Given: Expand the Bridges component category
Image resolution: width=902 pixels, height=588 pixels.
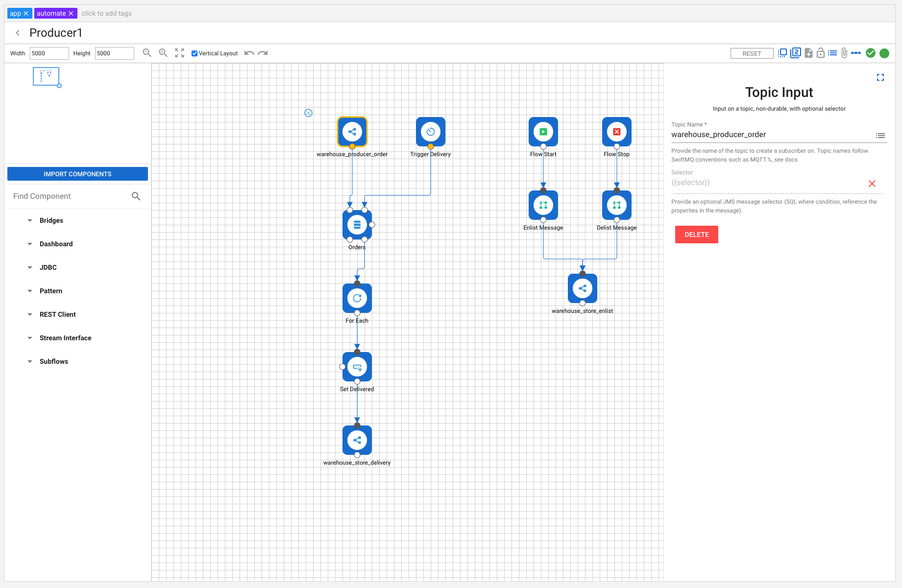Looking at the screenshot, I should 51,220.
